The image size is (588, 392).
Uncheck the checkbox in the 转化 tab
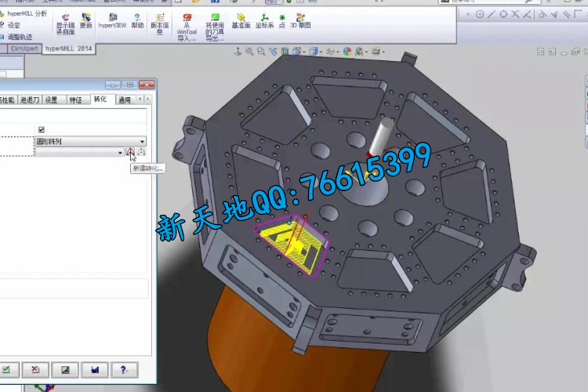click(42, 129)
